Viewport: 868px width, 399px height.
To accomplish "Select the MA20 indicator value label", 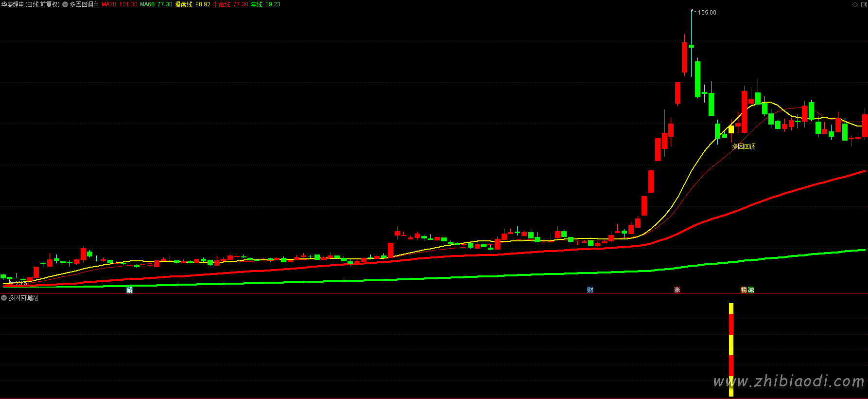I will coord(119,4).
